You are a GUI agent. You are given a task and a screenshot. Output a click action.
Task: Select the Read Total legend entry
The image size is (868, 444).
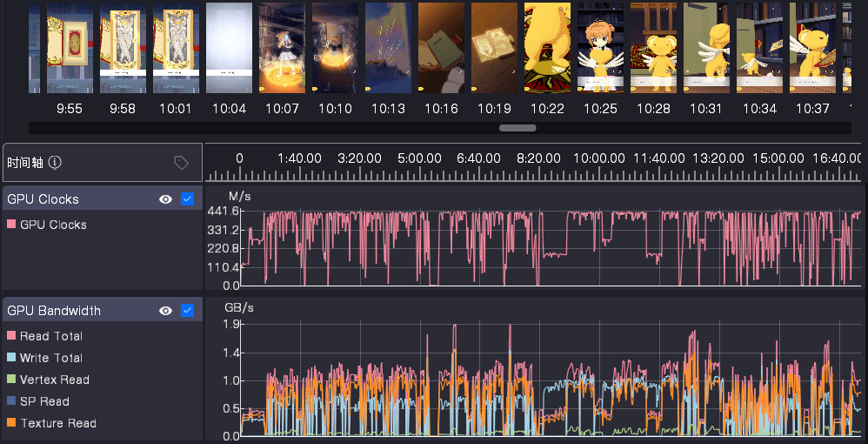point(50,336)
